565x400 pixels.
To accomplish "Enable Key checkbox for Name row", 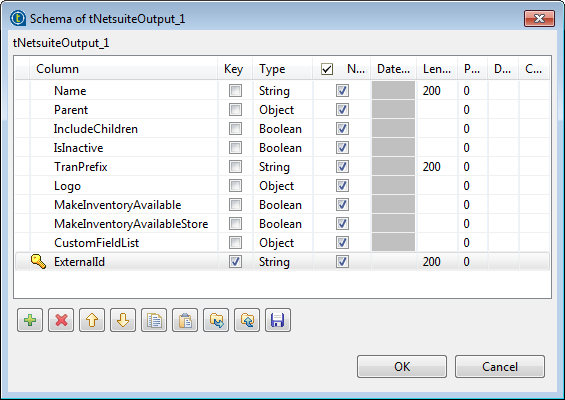I will point(235,90).
